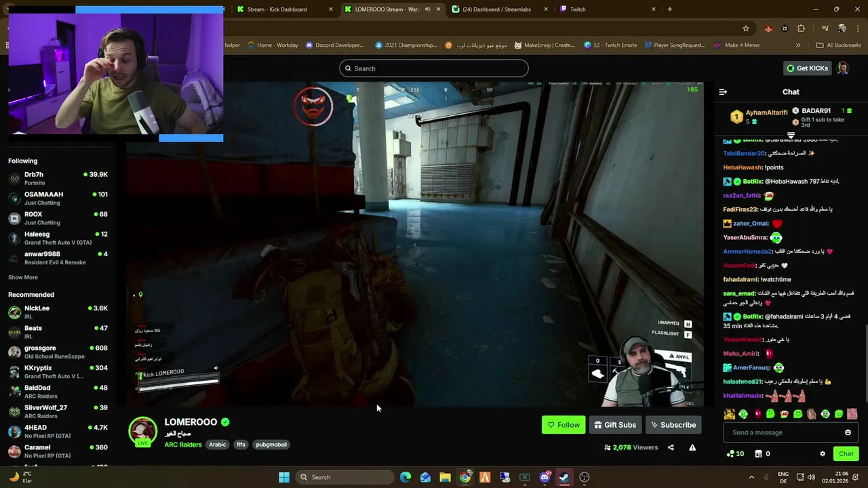The width and height of the screenshot is (868, 488).
Task: Open the ARC Raiders category link
Action: [x=183, y=445]
